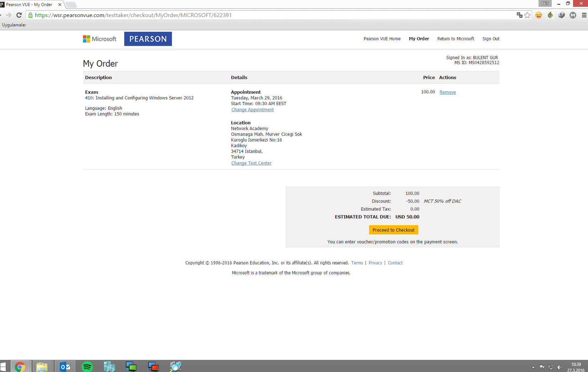Go to Pearson VUE Home
The height and width of the screenshot is (372, 588).
pyautogui.click(x=382, y=39)
